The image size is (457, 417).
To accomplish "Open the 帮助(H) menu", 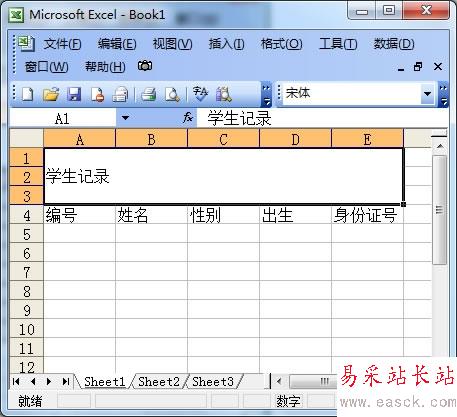I will point(105,67).
